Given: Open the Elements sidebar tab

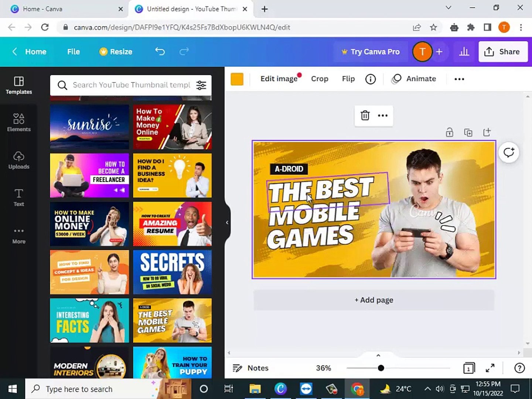Looking at the screenshot, I should pyautogui.click(x=18, y=123).
